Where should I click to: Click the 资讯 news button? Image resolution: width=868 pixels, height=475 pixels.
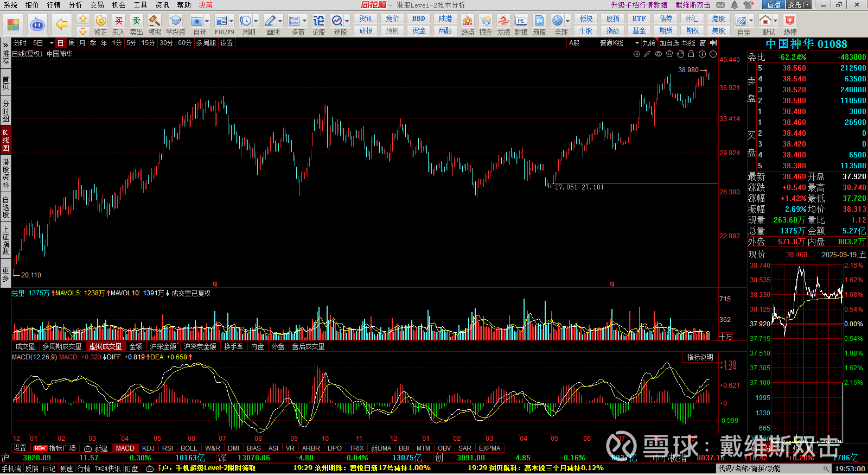[366, 18]
